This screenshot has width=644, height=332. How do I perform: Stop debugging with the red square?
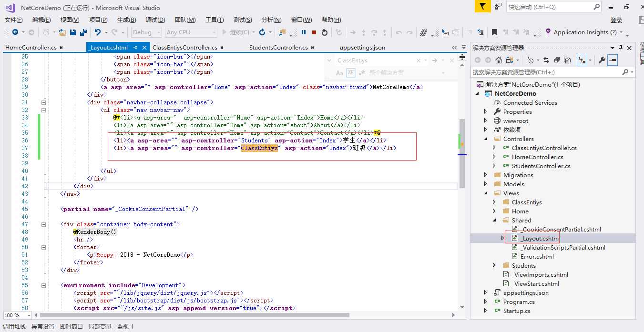pos(314,32)
